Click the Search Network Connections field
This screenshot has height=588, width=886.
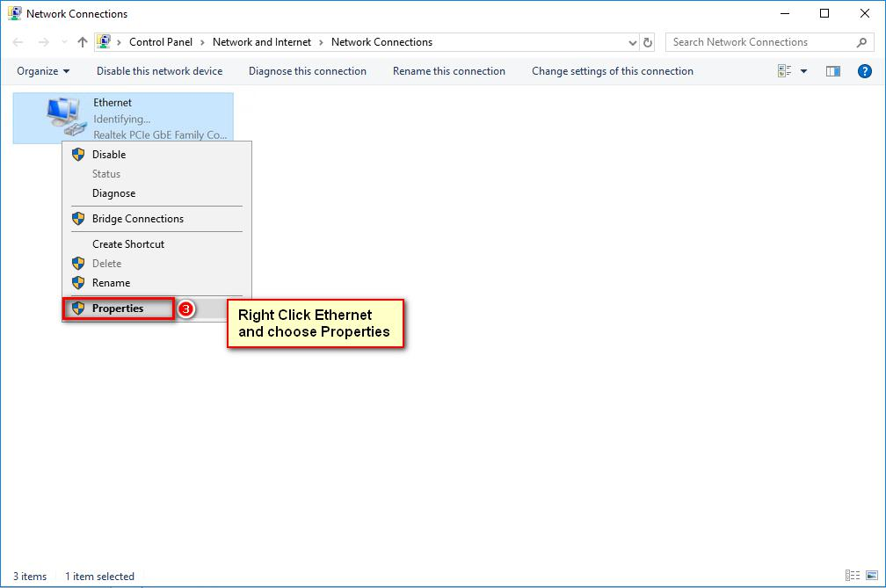769,42
